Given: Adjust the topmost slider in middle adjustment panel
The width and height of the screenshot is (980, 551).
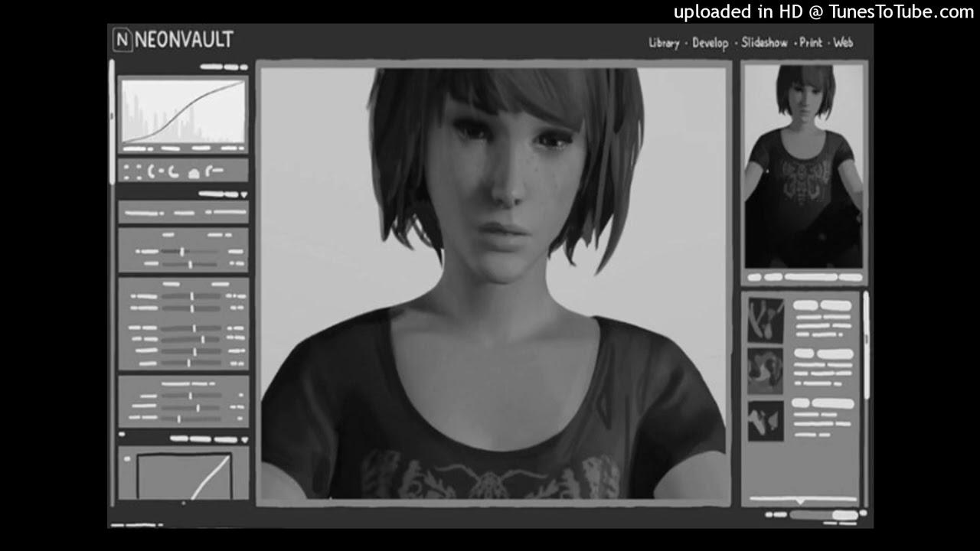Looking at the screenshot, I should 190,296.
